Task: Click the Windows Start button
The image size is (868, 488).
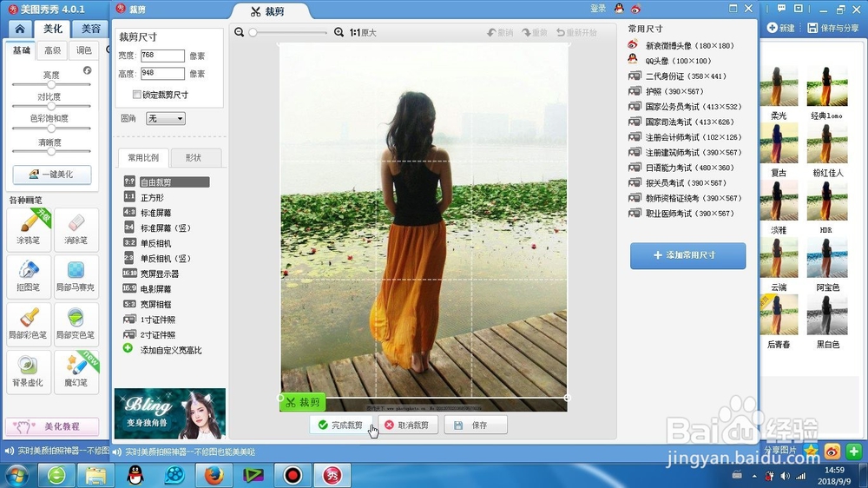Action: pos(17,475)
